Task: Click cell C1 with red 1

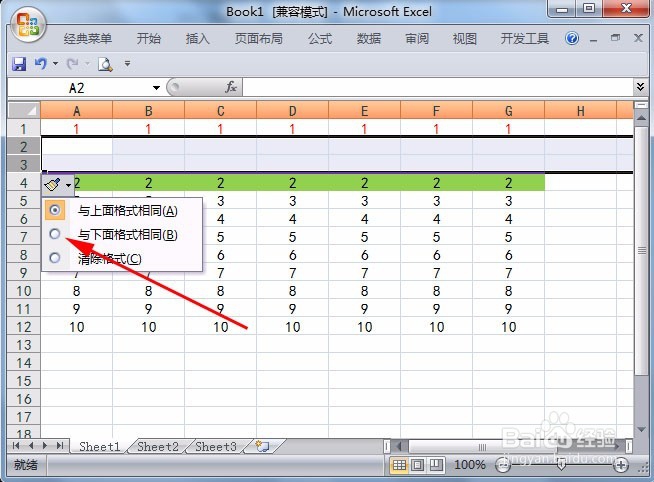Action: tap(220, 128)
